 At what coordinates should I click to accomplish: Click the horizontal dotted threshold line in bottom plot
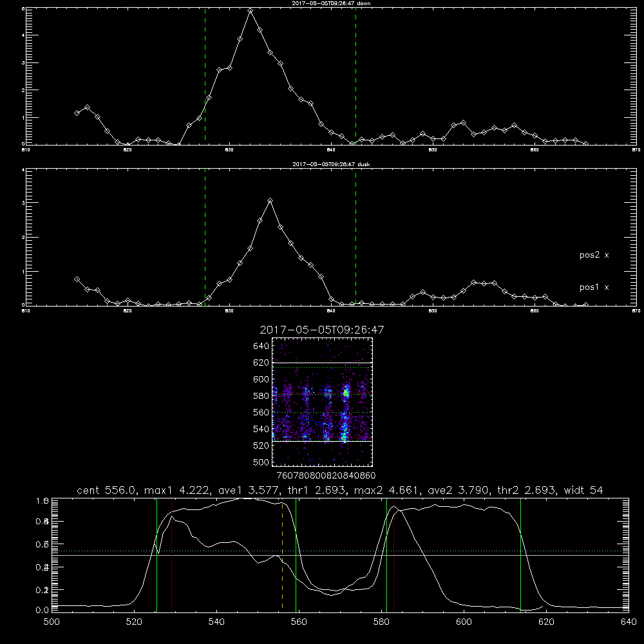[340, 551]
